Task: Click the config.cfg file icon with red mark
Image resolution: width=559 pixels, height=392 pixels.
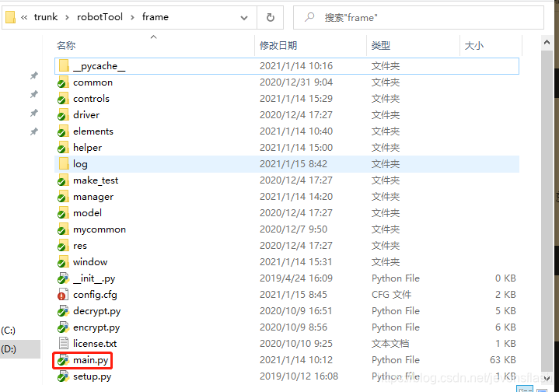Action: coord(63,295)
